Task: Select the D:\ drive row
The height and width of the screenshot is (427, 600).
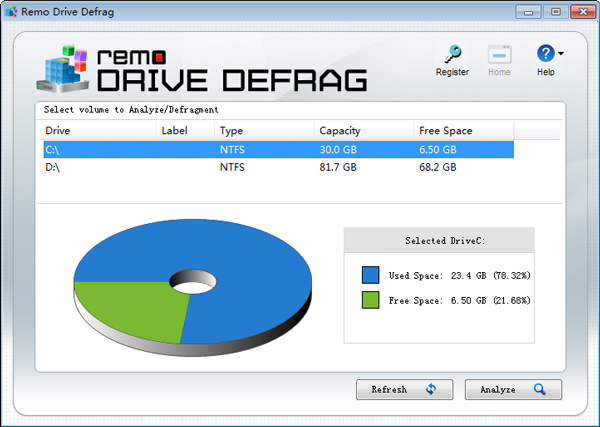Action: click(279, 167)
